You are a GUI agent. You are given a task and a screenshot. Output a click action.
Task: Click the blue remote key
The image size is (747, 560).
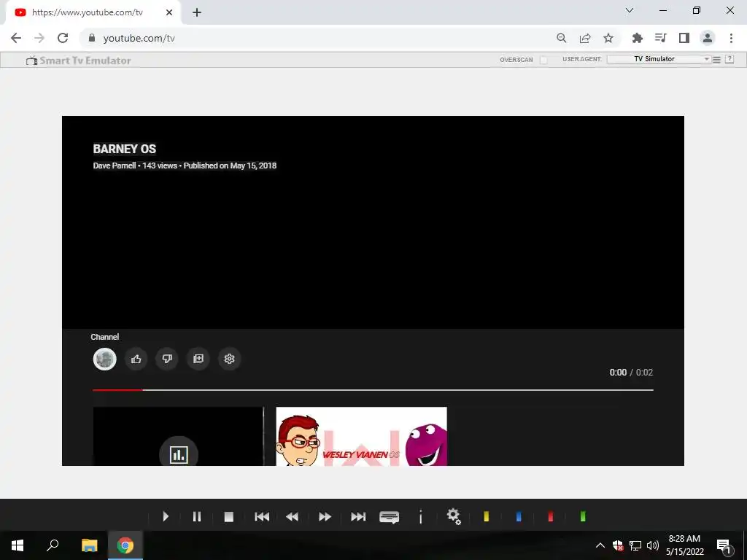coord(519,517)
